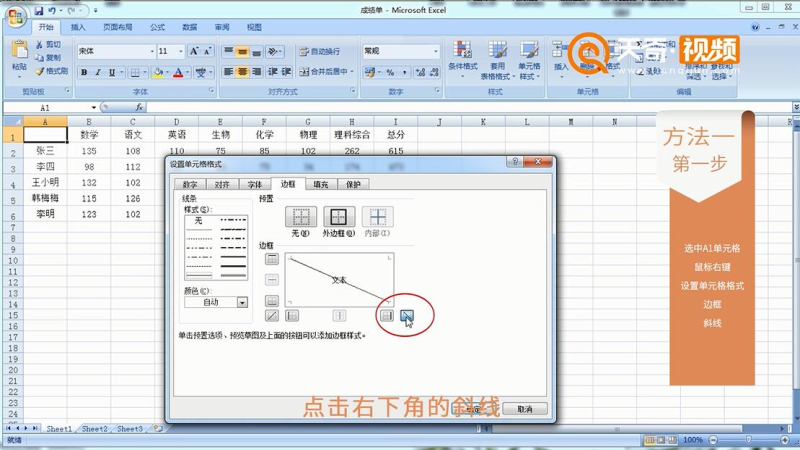This screenshot has height=450, width=800.
Task: Click cell containing 张三
Action: [45, 151]
